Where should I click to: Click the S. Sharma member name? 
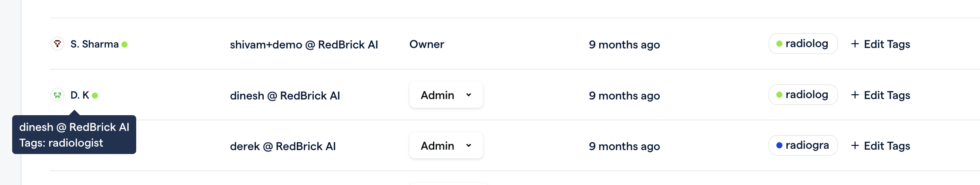(94, 44)
